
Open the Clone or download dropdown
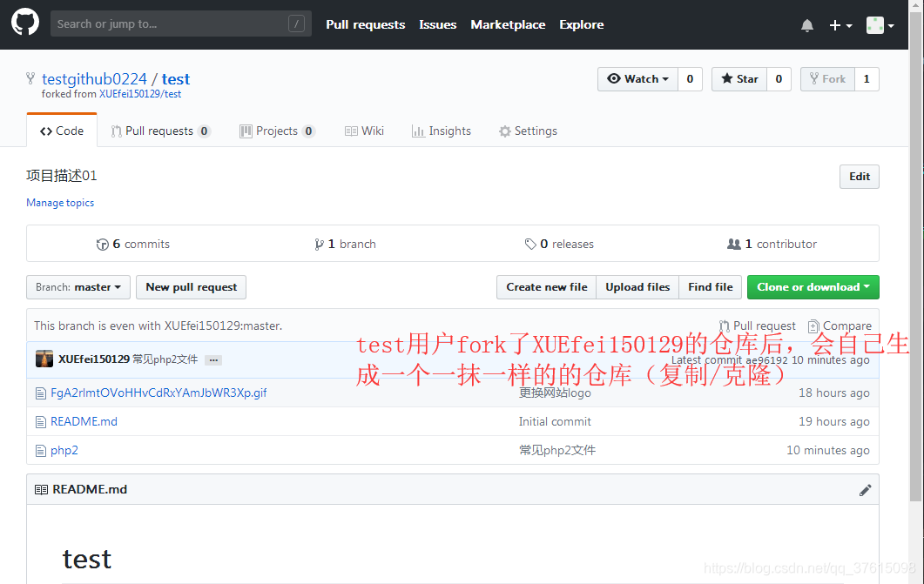(813, 286)
